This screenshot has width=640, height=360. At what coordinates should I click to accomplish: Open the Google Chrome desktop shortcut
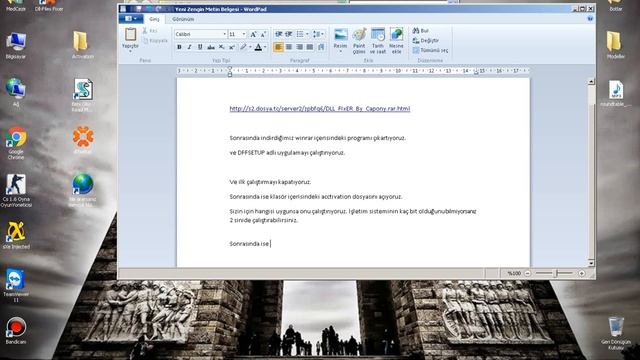click(16, 143)
